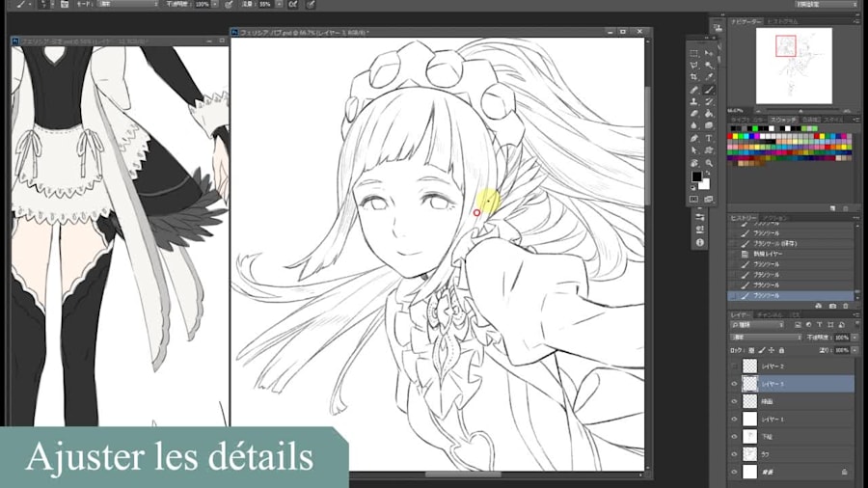868x488 pixels.
Task: Open workspace switcher dropdown at top right
Action: tap(825, 4)
